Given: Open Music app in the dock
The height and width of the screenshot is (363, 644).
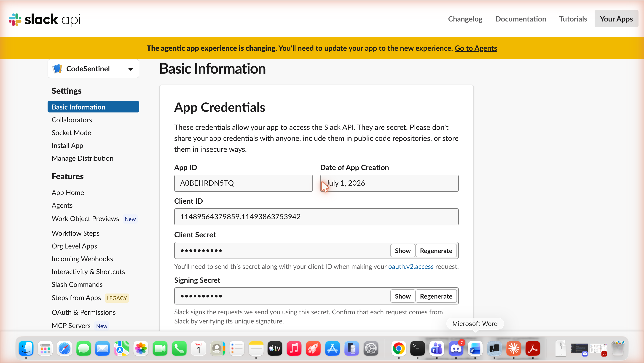Looking at the screenshot, I should (x=294, y=348).
